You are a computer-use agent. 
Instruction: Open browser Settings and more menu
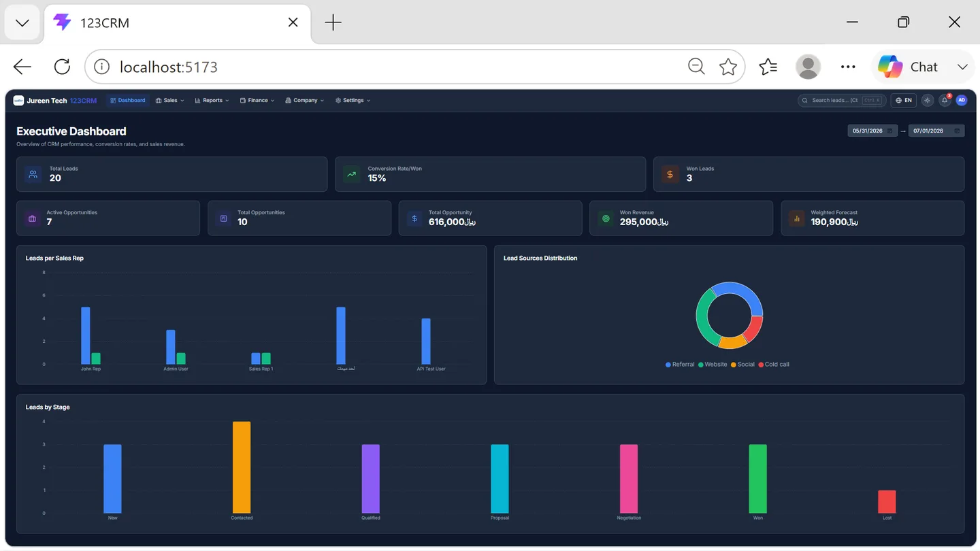coord(848,67)
